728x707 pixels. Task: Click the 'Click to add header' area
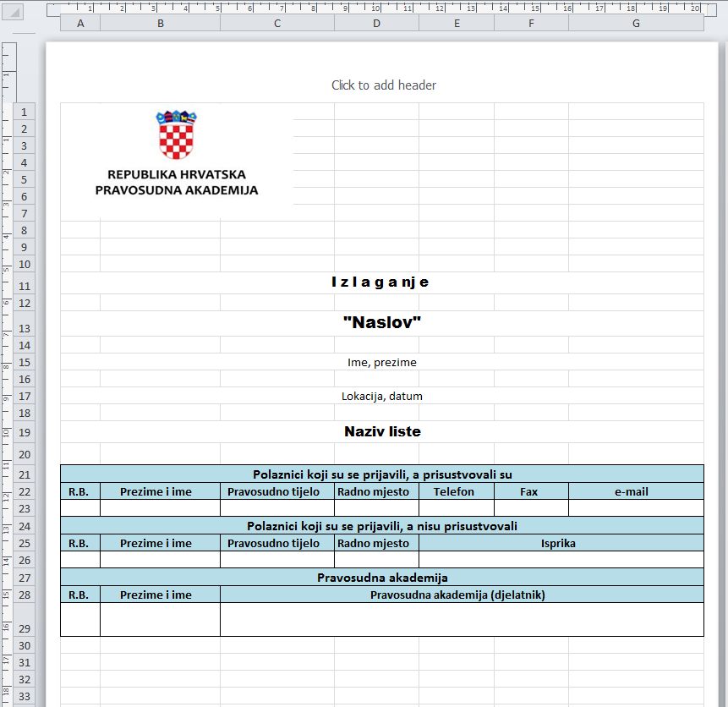(384, 85)
